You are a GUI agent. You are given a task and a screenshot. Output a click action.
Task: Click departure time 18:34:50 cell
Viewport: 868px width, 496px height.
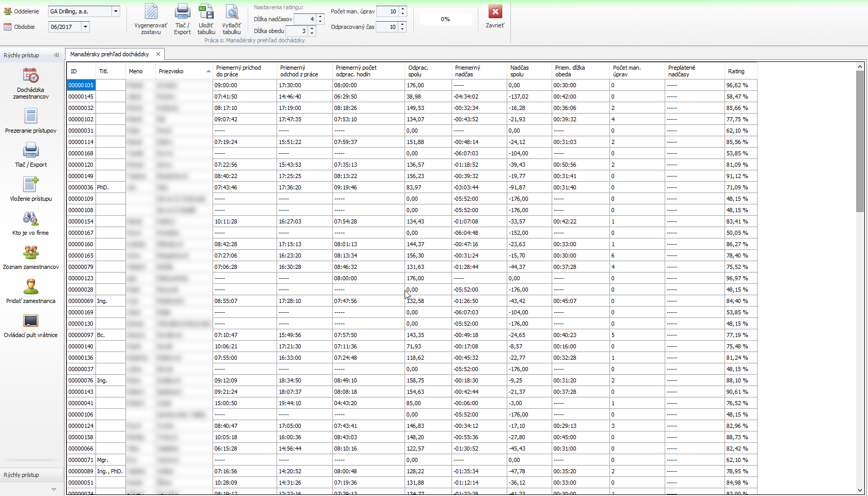point(304,380)
